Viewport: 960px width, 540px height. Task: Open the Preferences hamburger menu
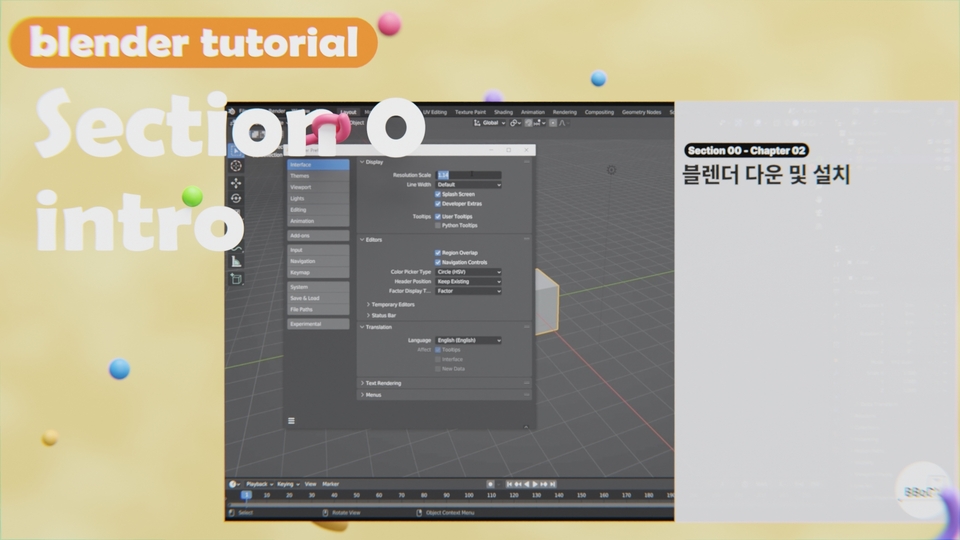coord(291,421)
